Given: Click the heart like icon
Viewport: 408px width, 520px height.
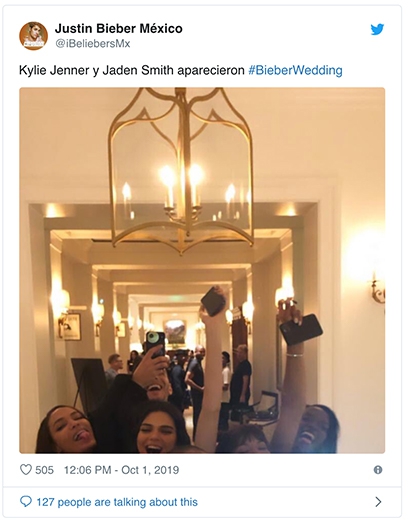Looking at the screenshot, I should coord(26,470).
